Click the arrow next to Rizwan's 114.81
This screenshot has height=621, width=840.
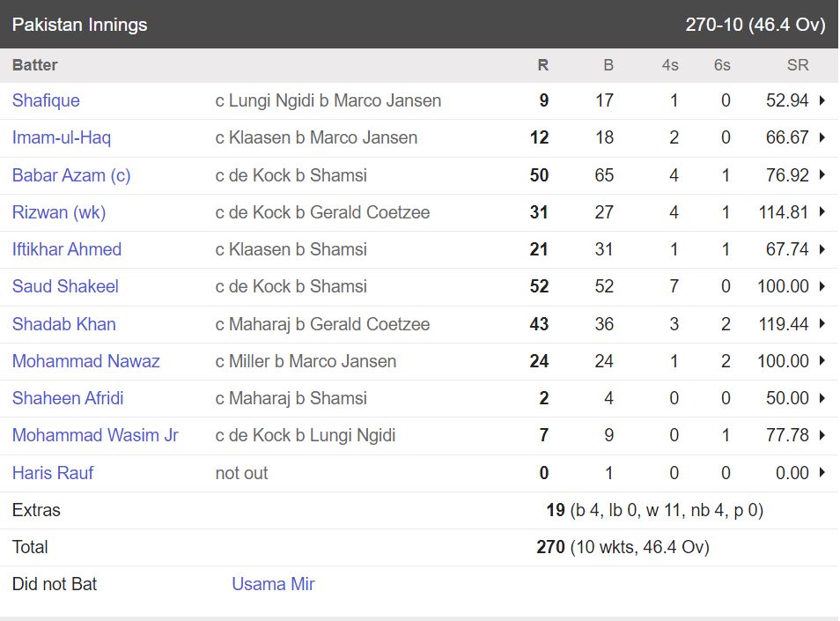pos(822,212)
